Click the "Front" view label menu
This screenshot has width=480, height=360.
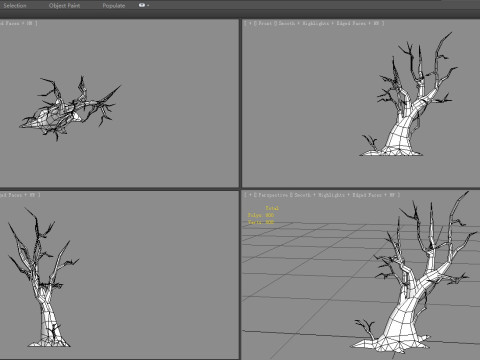[x=265, y=23]
